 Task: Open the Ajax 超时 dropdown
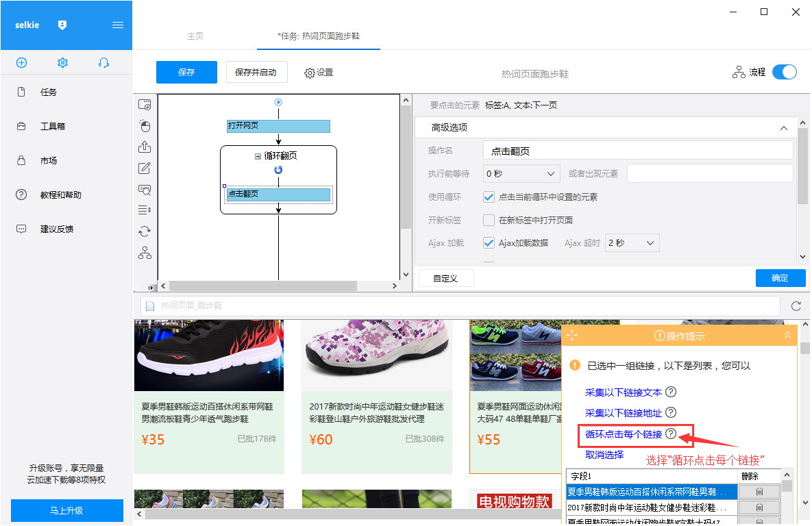click(632, 243)
